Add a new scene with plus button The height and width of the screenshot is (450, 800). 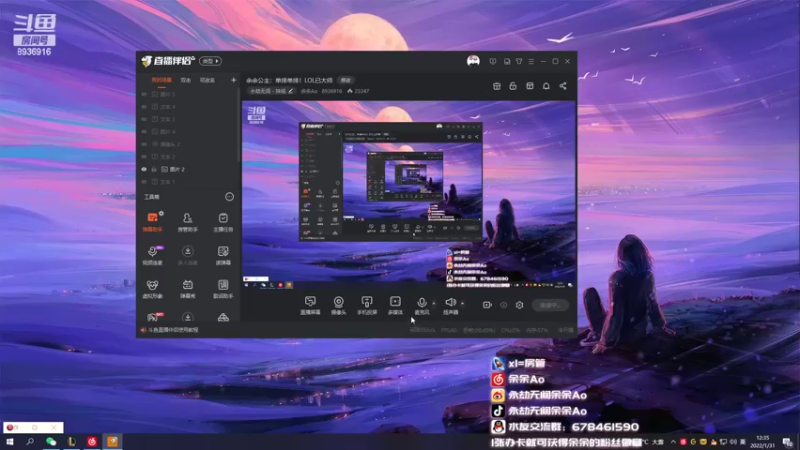click(x=234, y=80)
